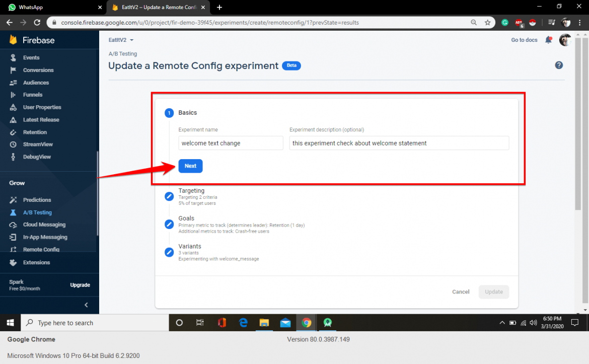Screen dimensions: 589x364
Task: Click the Grammarly extension icon
Action: [504, 23]
